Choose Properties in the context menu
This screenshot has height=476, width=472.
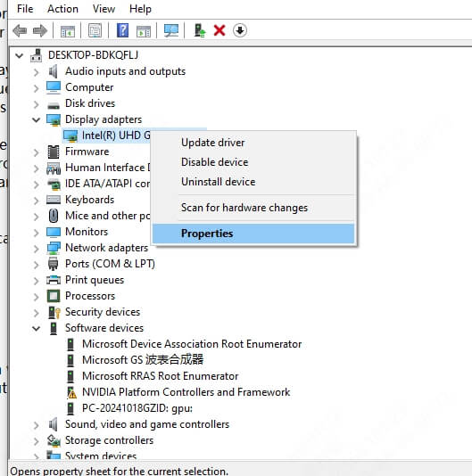(x=253, y=234)
